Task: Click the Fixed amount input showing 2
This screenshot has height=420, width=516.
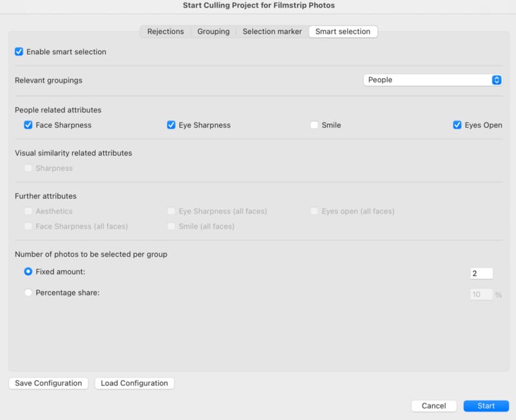Action: [481, 273]
